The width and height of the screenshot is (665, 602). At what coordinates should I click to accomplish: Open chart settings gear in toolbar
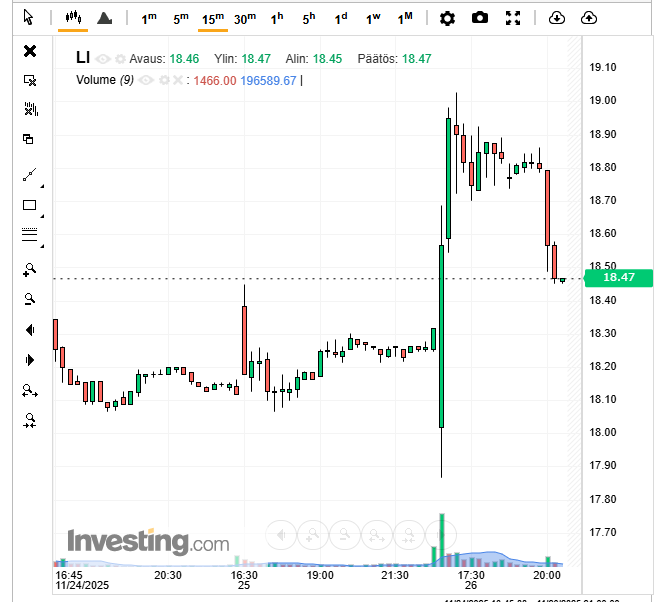[x=447, y=18]
